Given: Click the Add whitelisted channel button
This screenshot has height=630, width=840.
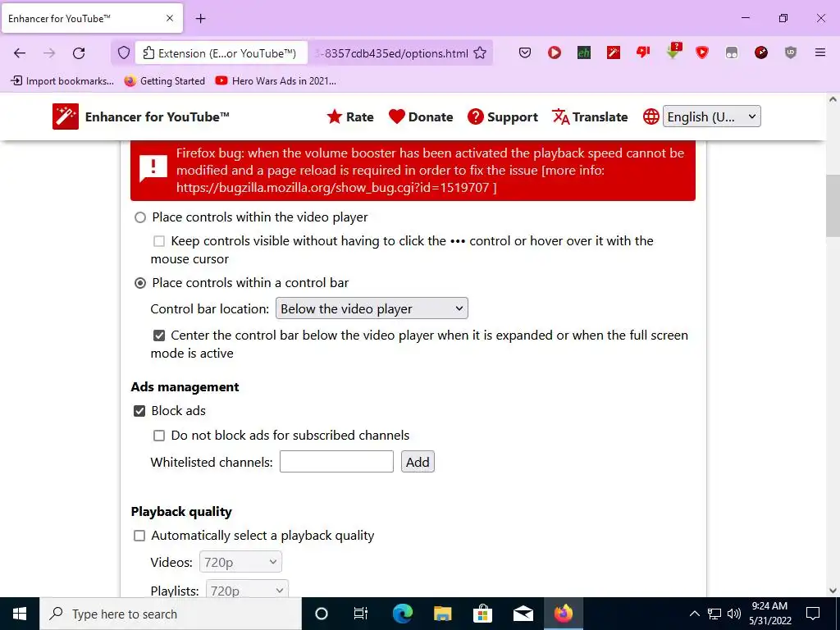Looking at the screenshot, I should click(x=418, y=462).
